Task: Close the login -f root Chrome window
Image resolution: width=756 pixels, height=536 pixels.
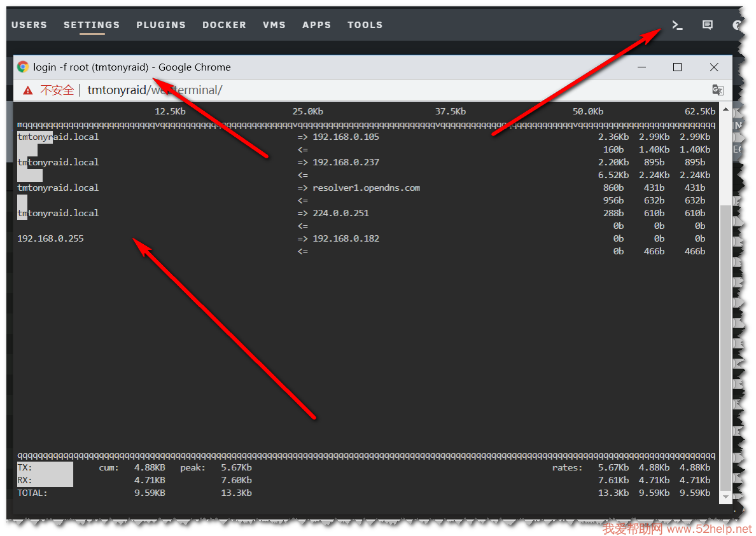Action: (x=714, y=67)
